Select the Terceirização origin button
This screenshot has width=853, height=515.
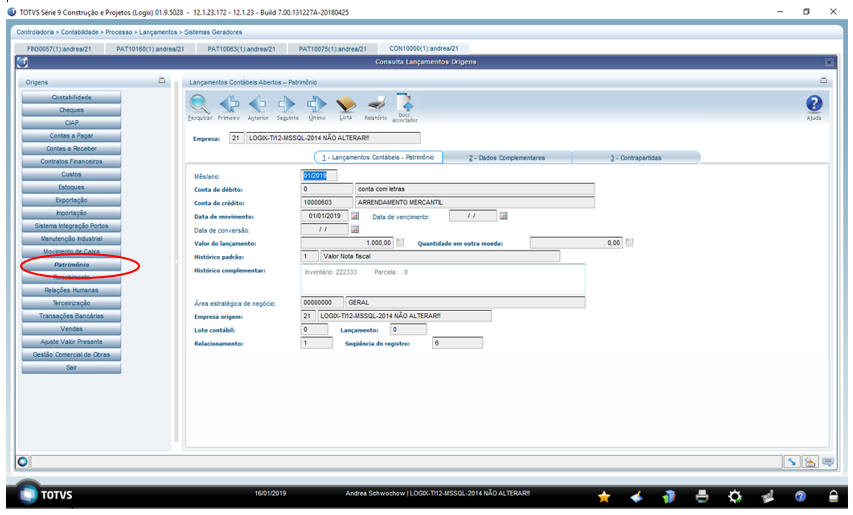click(71, 303)
